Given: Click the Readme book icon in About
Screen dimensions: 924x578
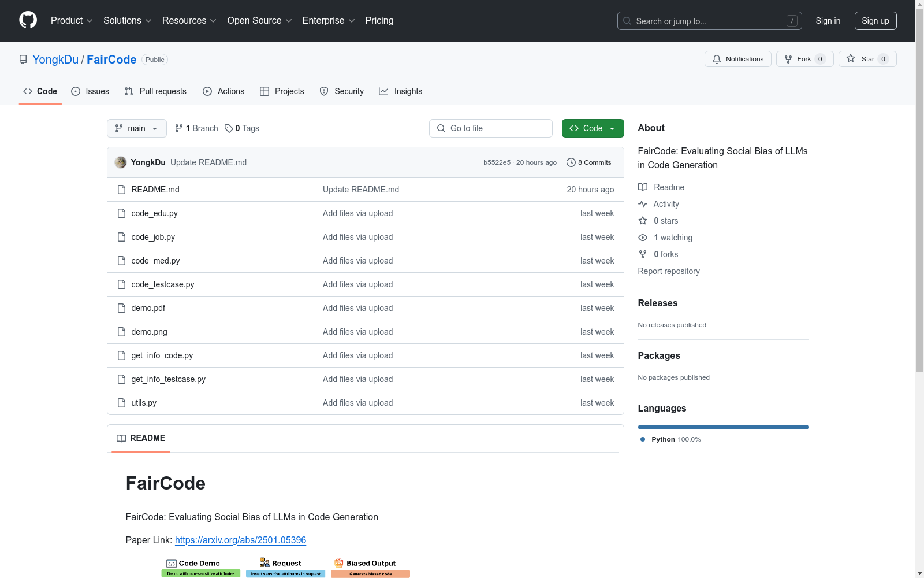Looking at the screenshot, I should pyautogui.click(x=643, y=187).
